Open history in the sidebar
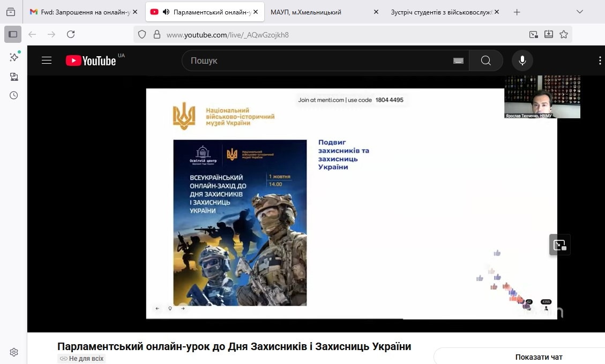This screenshot has height=364, width=605. [x=14, y=95]
